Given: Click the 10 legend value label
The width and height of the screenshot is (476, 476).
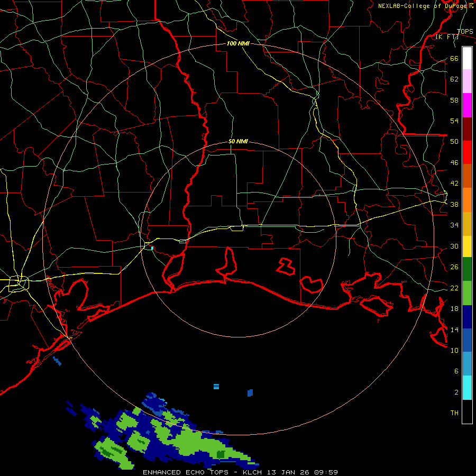Looking at the screenshot, I should click(x=454, y=351).
